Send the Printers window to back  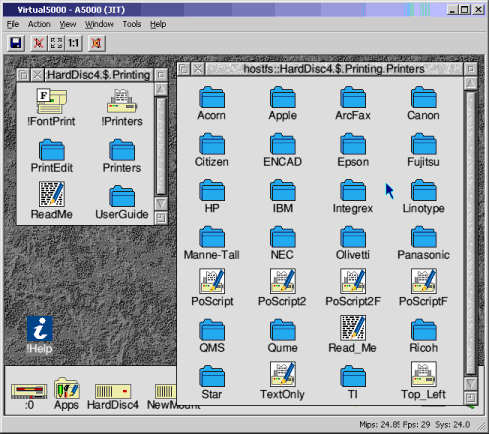tap(183, 69)
